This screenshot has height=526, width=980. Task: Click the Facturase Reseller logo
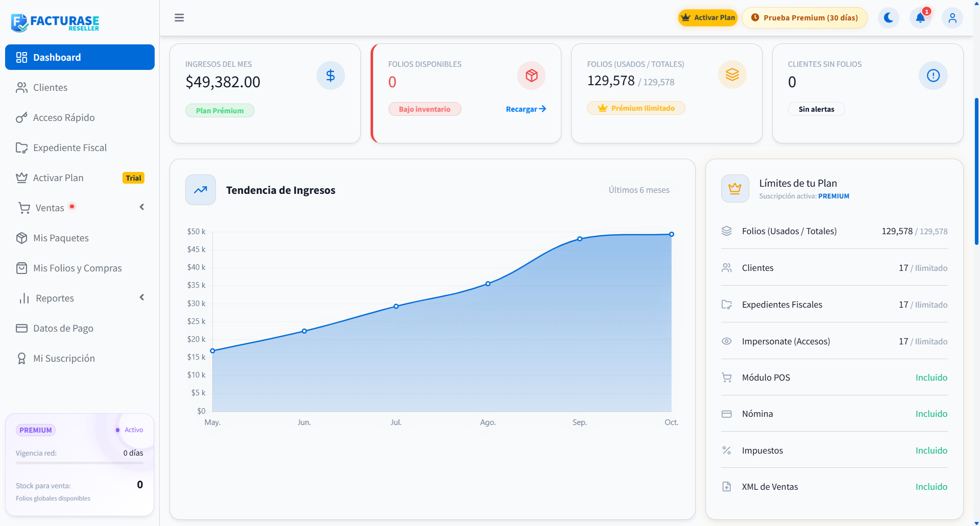[55, 22]
